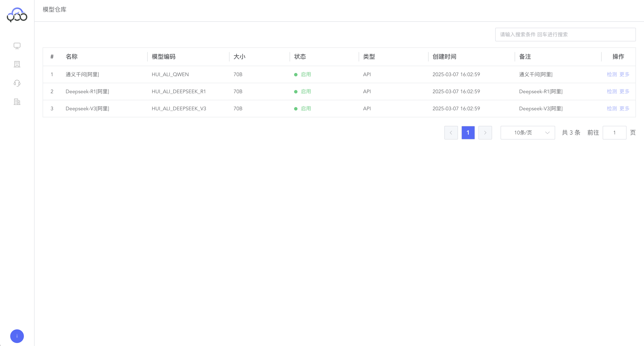The image size is (644, 346).
Task: Open the 10条/页 page size dropdown
Action: point(527,133)
